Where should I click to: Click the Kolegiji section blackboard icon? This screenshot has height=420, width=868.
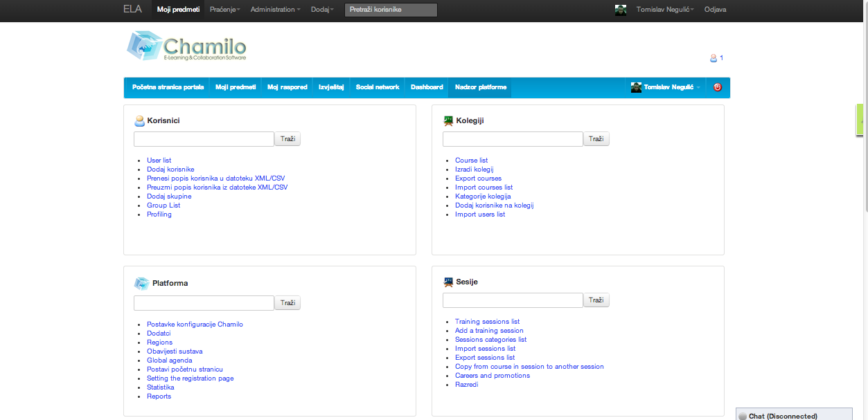[448, 120]
